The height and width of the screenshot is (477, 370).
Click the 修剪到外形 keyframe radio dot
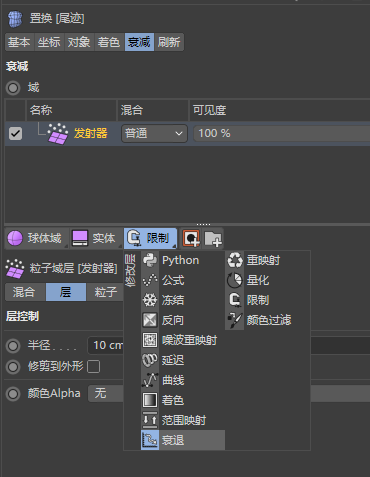point(13,367)
